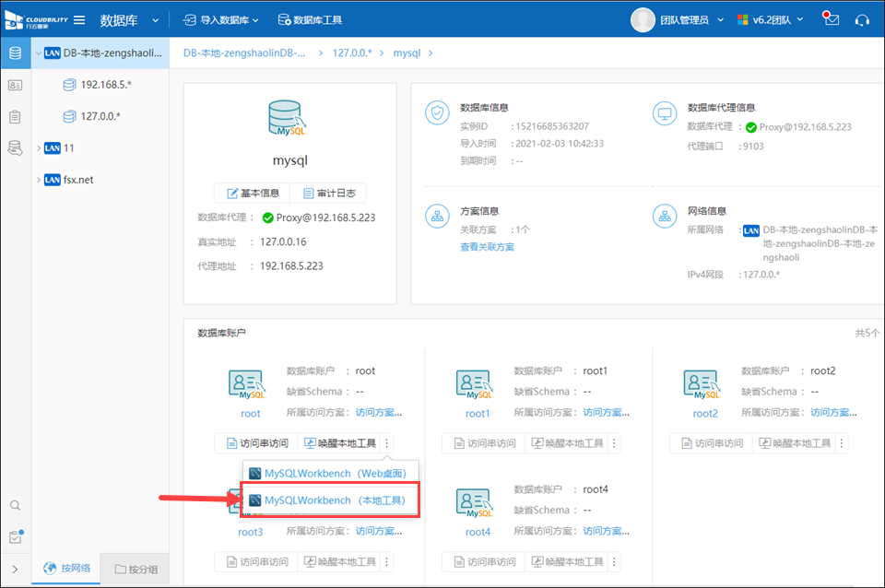Open more options for root2 account
The width and height of the screenshot is (885, 588).
[x=842, y=443]
